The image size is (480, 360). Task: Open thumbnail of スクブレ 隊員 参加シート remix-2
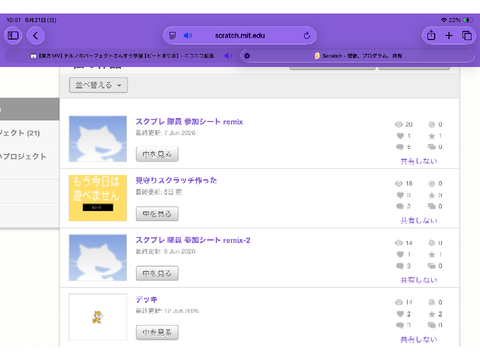(x=98, y=257)
